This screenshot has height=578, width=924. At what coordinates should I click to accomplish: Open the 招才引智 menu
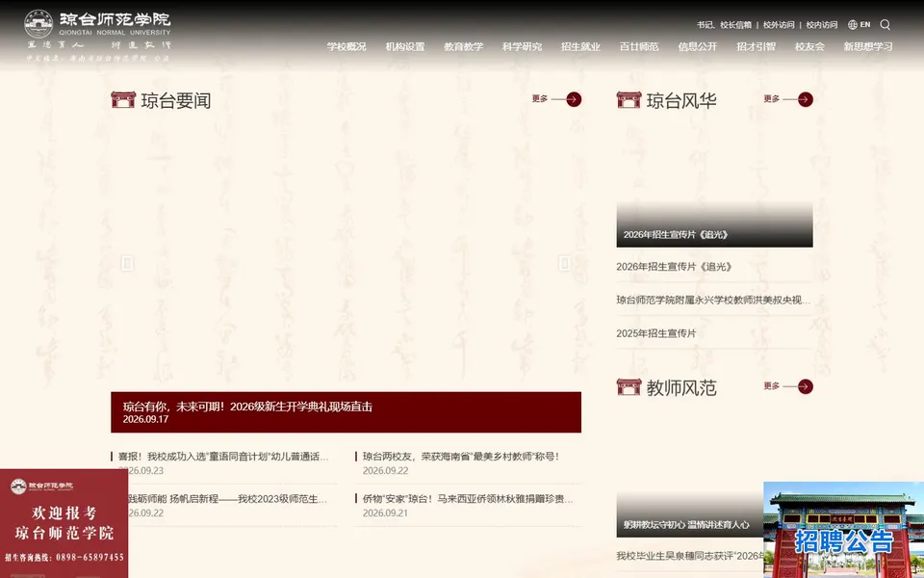coord(757,46)
